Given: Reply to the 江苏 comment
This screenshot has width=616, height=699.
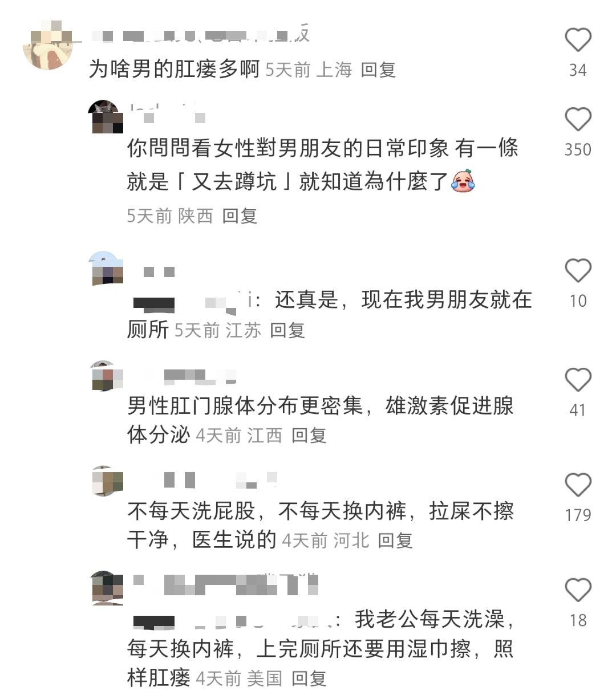Looking at the screenshot, I should [x=287, y=330].
